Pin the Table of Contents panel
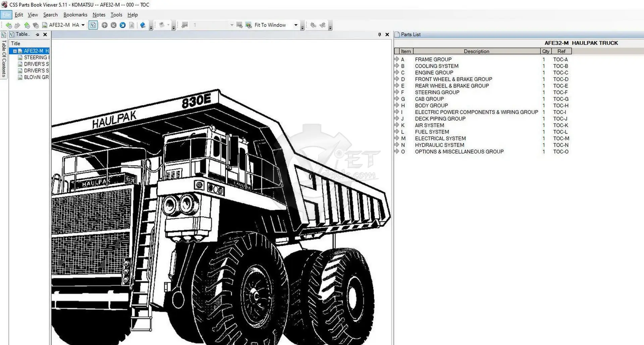This screenshot has height=345, width=644. 38,35
